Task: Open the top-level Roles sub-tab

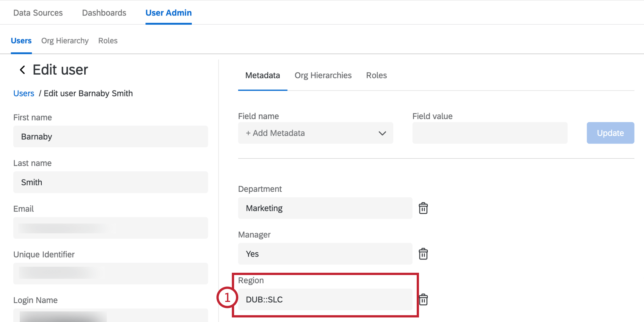Action: pos(108,41)
